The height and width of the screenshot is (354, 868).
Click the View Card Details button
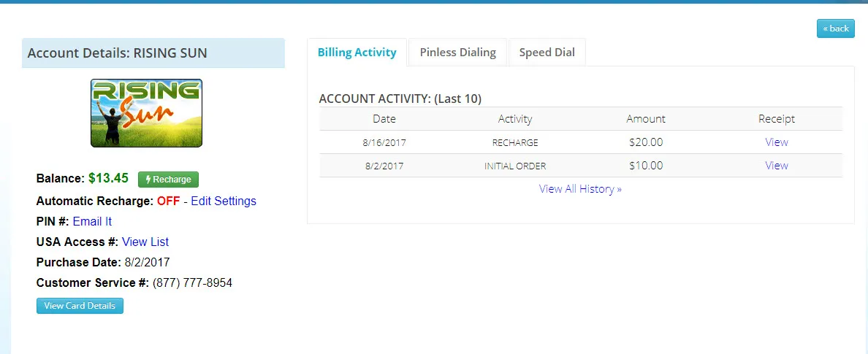click(x=80, y=306)
